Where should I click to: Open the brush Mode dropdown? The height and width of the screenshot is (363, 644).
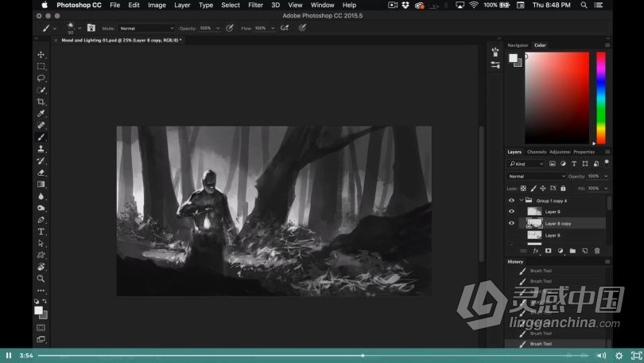tap(146, 29)
